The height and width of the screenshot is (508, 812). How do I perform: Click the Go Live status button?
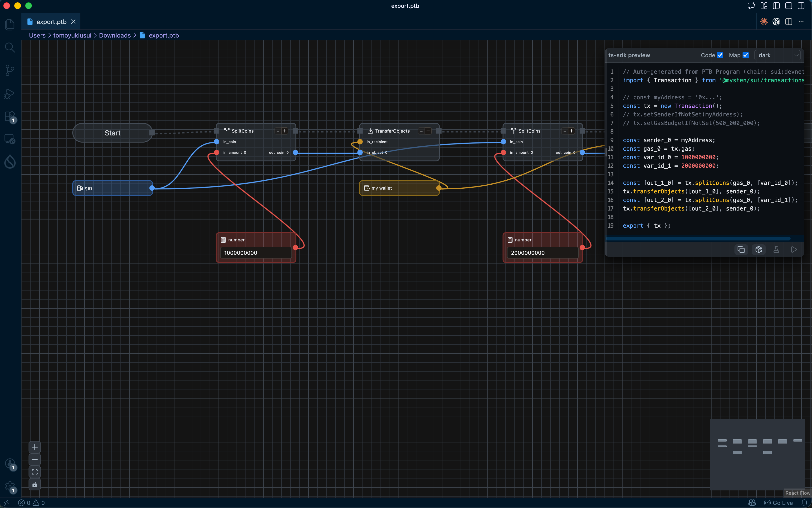(779, 503)
